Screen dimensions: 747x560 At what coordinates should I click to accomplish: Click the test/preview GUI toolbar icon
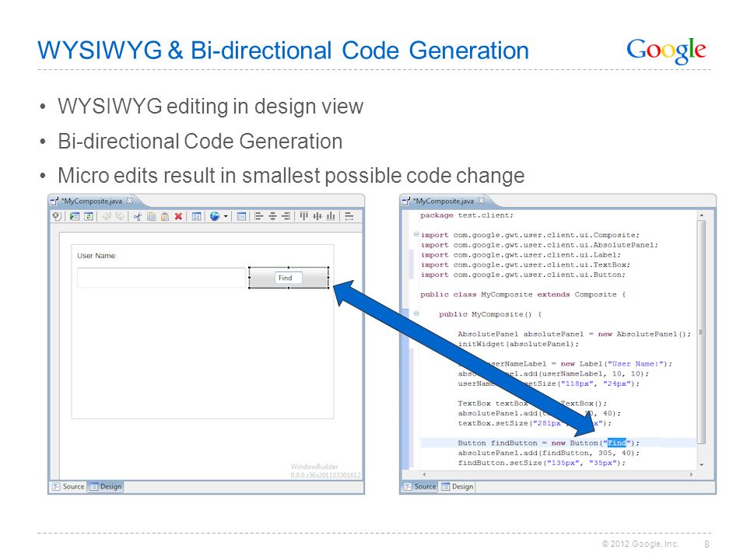pyautogui.click(x=75, y=217)
